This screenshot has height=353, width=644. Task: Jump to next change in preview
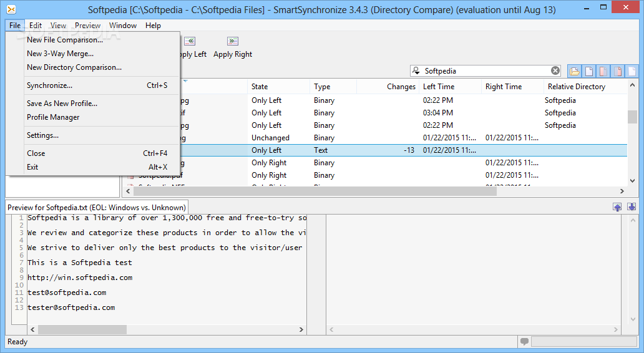(632, 207)
